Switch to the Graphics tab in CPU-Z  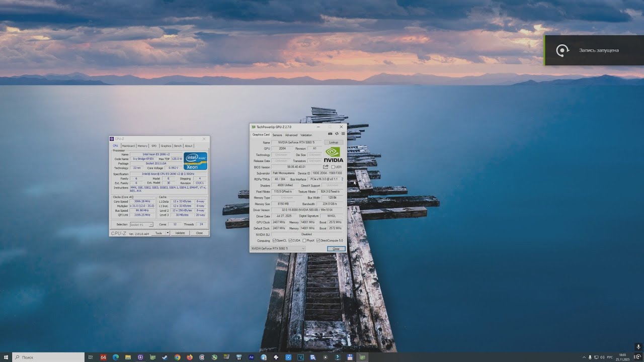(x=166, y=146)
